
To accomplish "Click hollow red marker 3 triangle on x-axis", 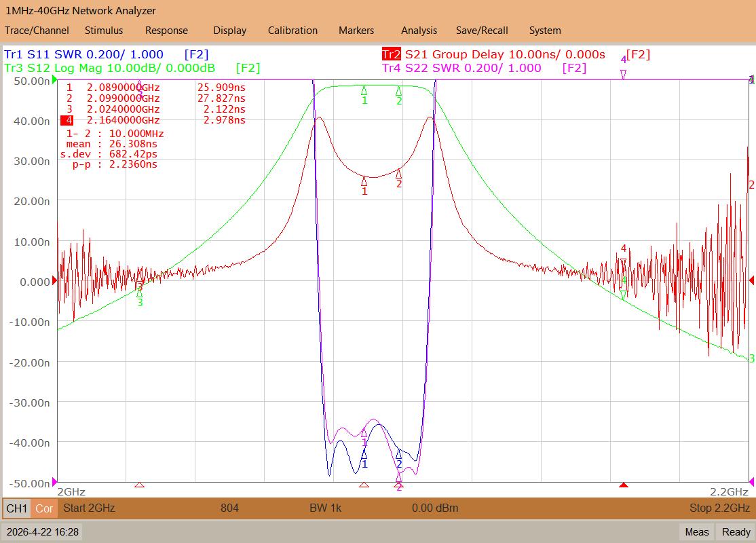I will click(x=139, y=485).
